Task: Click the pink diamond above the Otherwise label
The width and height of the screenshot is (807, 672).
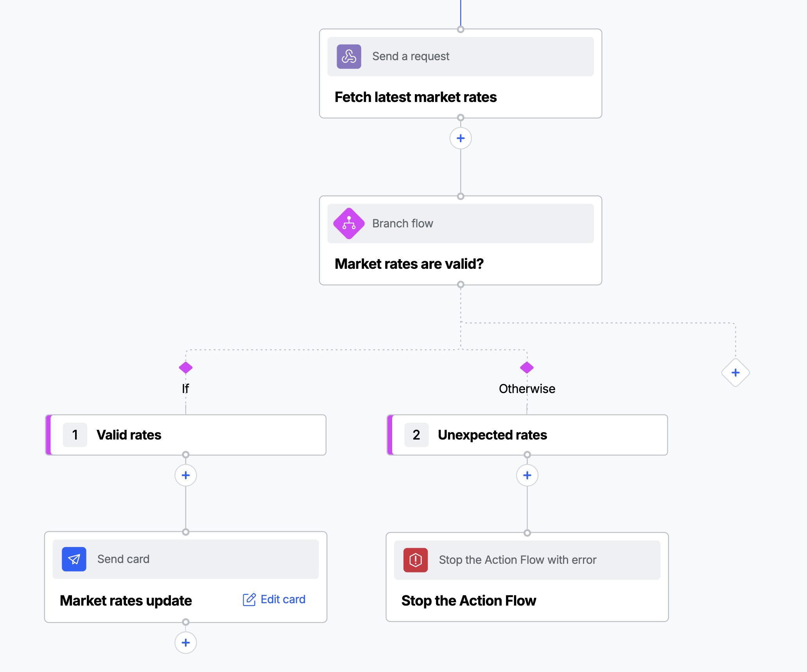Action: point(527,368)
